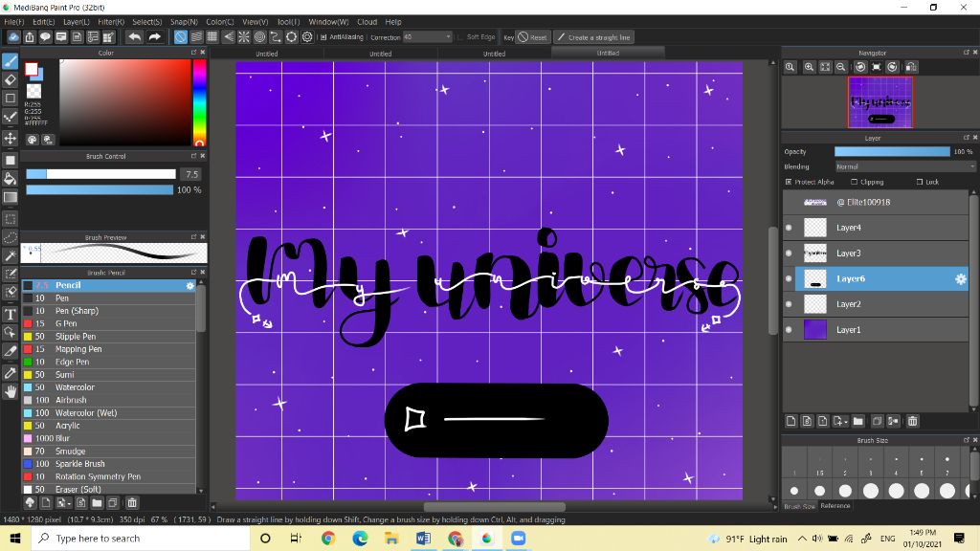Select the Bucket fill tool
This screenshot has height=551, width=980.
click(x=10, y=179)
